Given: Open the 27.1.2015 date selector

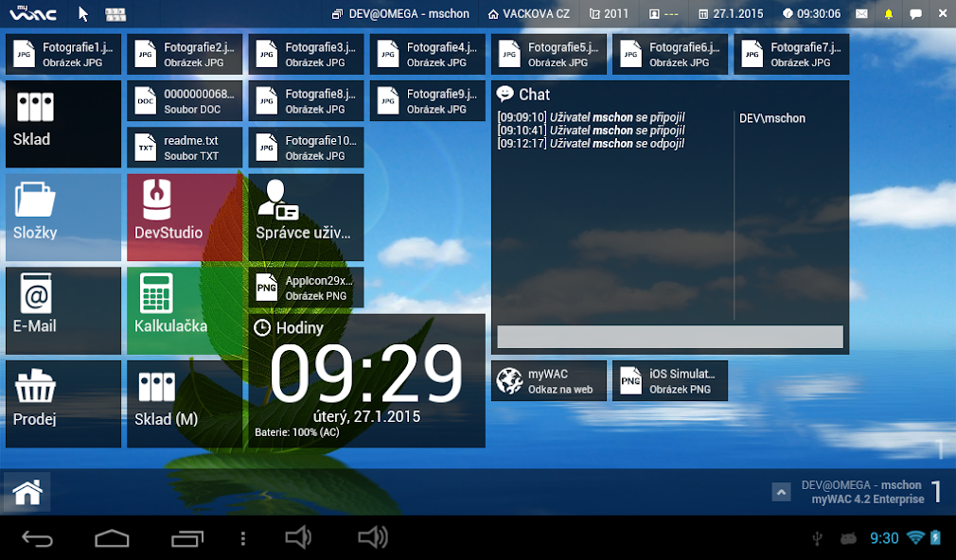Looking at the screenshot, I should [731, 14].
